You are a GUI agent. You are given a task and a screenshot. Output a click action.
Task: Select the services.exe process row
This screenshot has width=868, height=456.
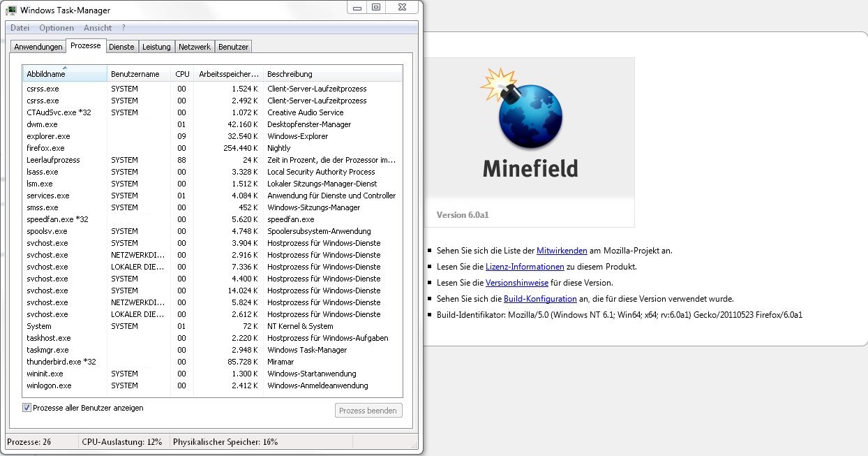click(212, 196)
